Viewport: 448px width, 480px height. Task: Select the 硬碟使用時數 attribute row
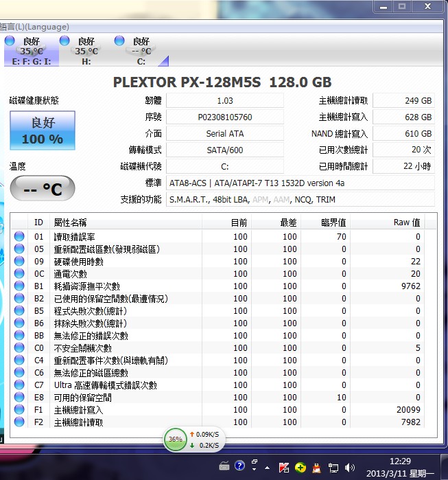[218, 262]
